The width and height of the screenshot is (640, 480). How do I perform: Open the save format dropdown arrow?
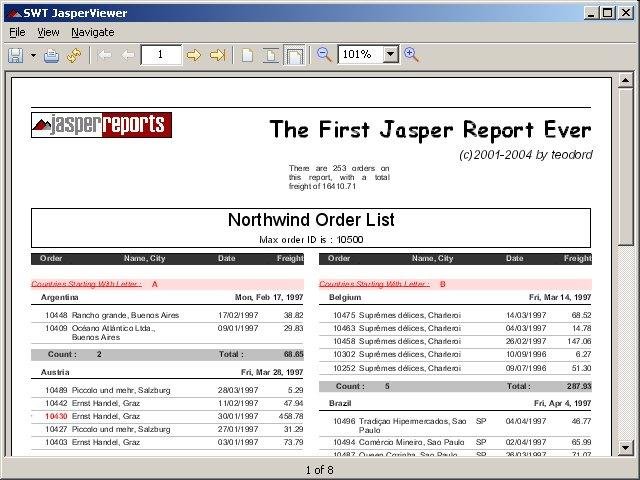tap(33, 55)
